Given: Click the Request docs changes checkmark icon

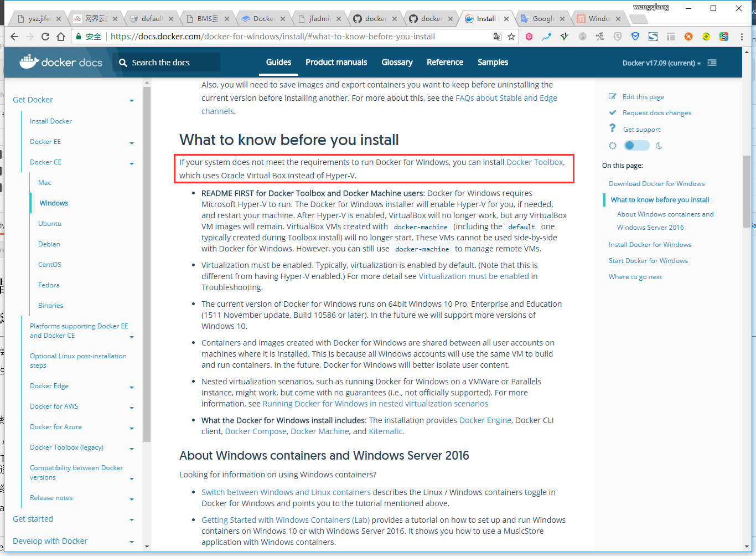Looking at the screenshot, I should coord(613,112).
